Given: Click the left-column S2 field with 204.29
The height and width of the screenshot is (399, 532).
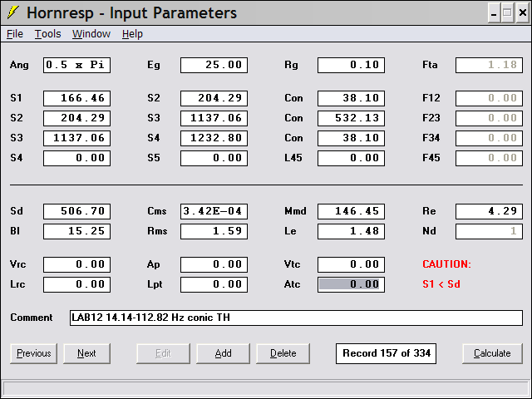Looking at the screenshot, I should (76, 118).
